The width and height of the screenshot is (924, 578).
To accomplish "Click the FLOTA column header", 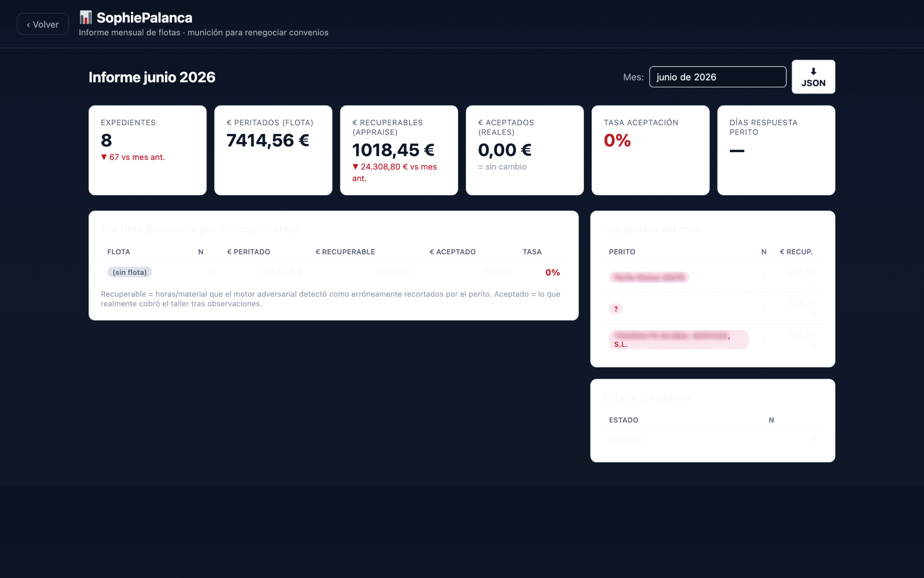I will coord(119,252).
